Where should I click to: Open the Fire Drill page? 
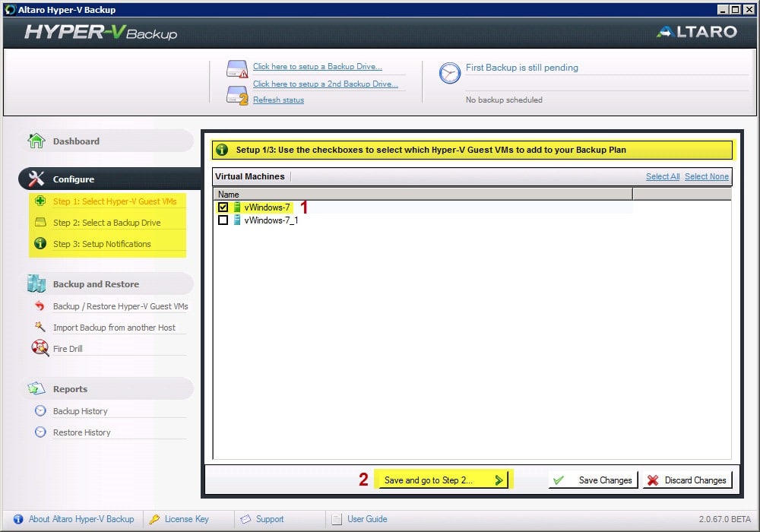point(68,349)
